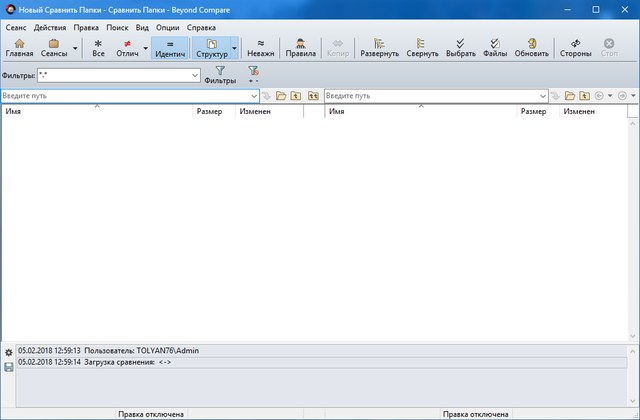Expand the Сеансы sessions dropdown arrow
This screenshot has width=640, height=420.
coord(75,47)
